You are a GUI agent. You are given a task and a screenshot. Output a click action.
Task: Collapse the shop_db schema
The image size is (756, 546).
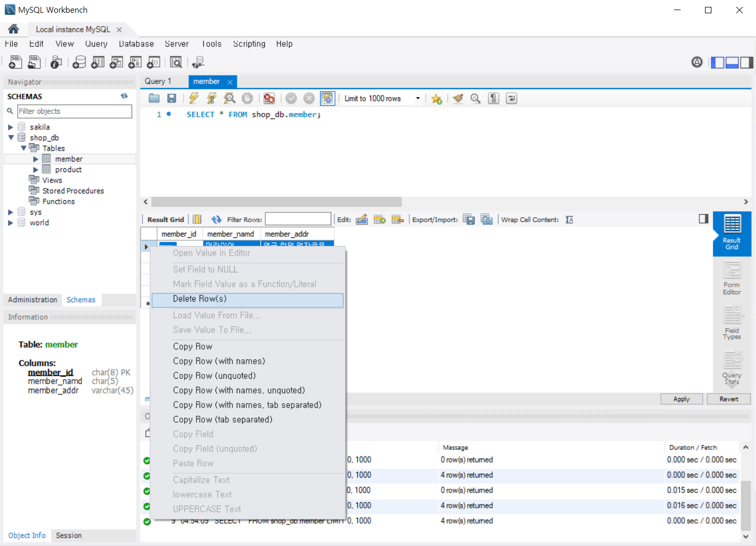point(11,138)
